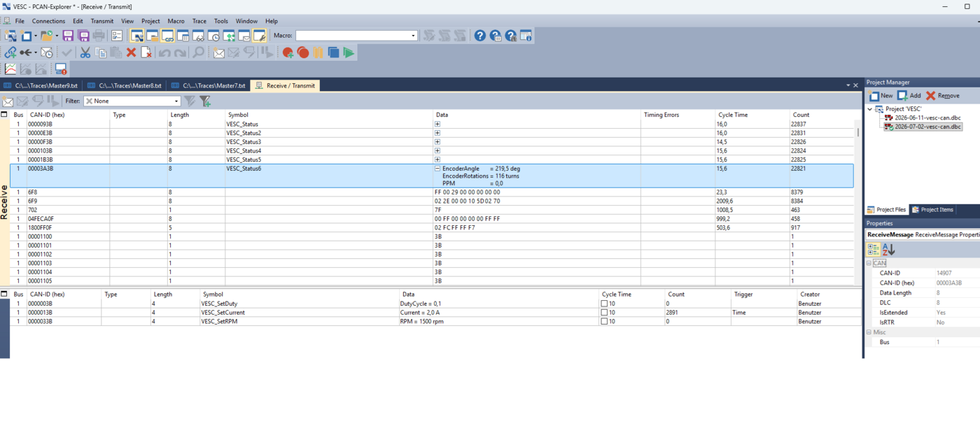Collapse the VESC_Status6 data signals
Screen dimensions: 980x426
pos(437,169)
